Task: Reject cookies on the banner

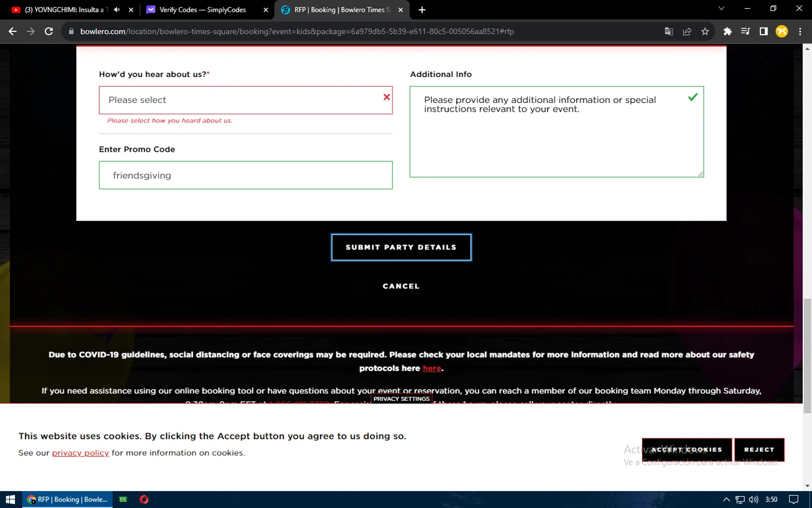Action: coord(759,450)
